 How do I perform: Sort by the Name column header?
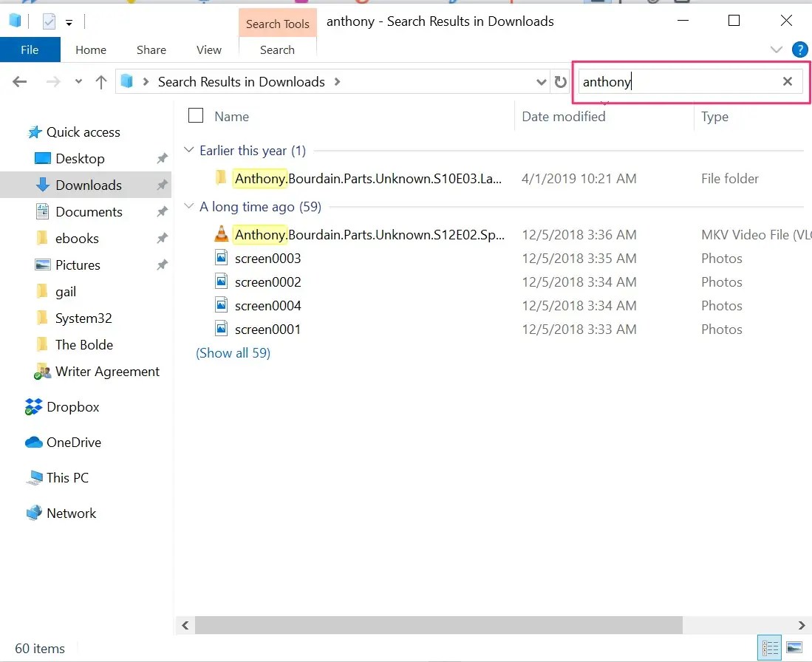231,117
